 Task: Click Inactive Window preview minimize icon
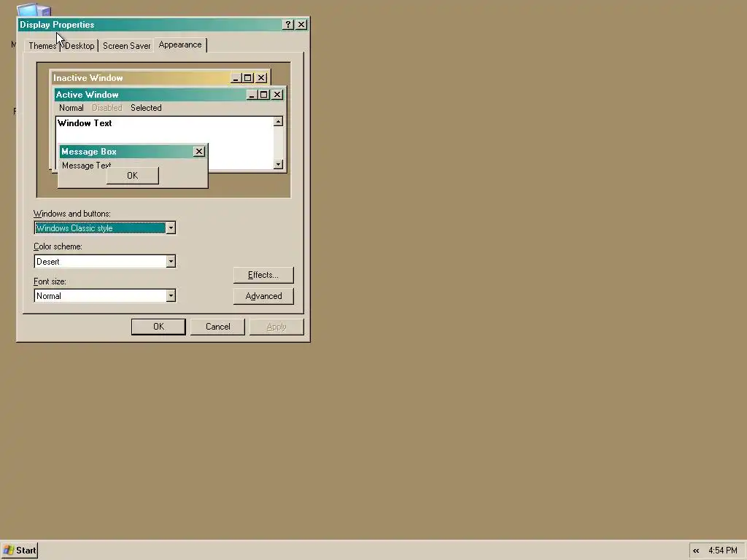click(236, 77)
